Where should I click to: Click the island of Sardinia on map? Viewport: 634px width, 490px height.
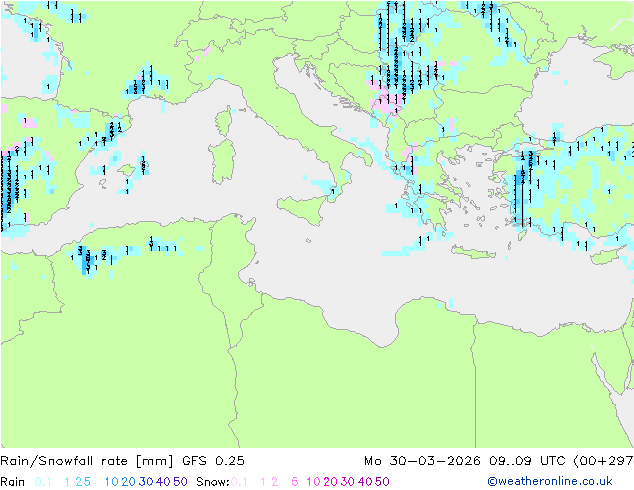(222, 162)
